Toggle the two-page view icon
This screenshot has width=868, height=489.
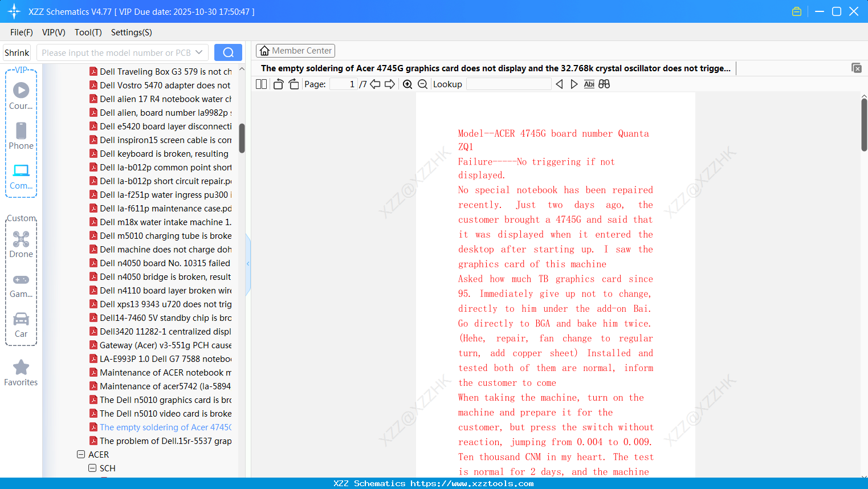[261, 84]
